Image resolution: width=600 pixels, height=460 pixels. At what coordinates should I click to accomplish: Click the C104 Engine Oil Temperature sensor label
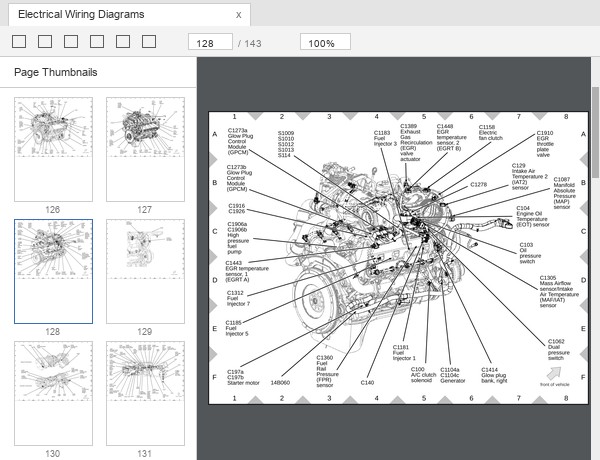[x=533, y=216]
